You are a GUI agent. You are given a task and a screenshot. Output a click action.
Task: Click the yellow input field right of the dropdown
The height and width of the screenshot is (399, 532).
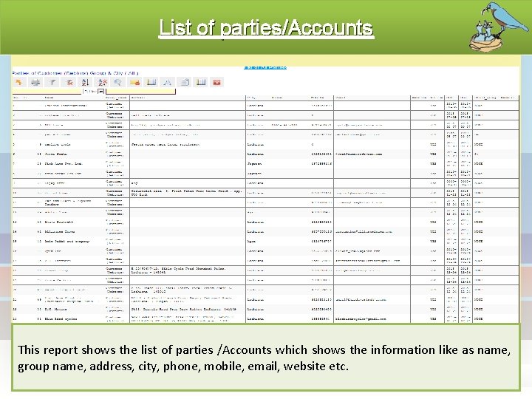coord(141,92)
